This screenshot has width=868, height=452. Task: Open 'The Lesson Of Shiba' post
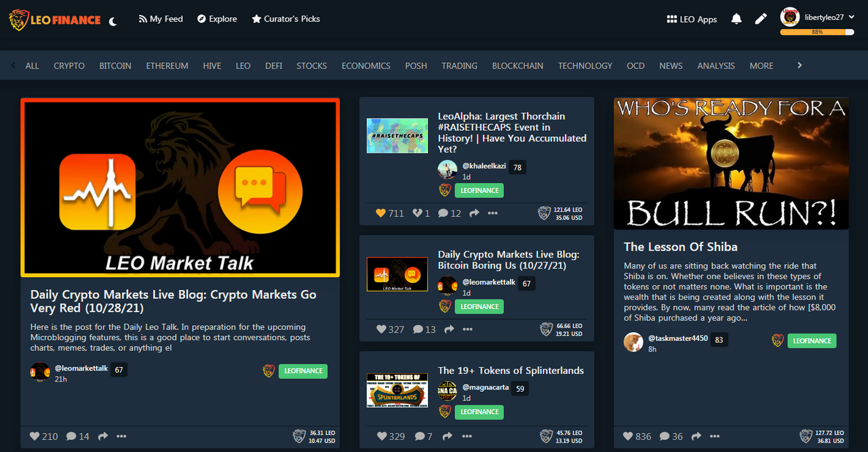click(681, 247)
